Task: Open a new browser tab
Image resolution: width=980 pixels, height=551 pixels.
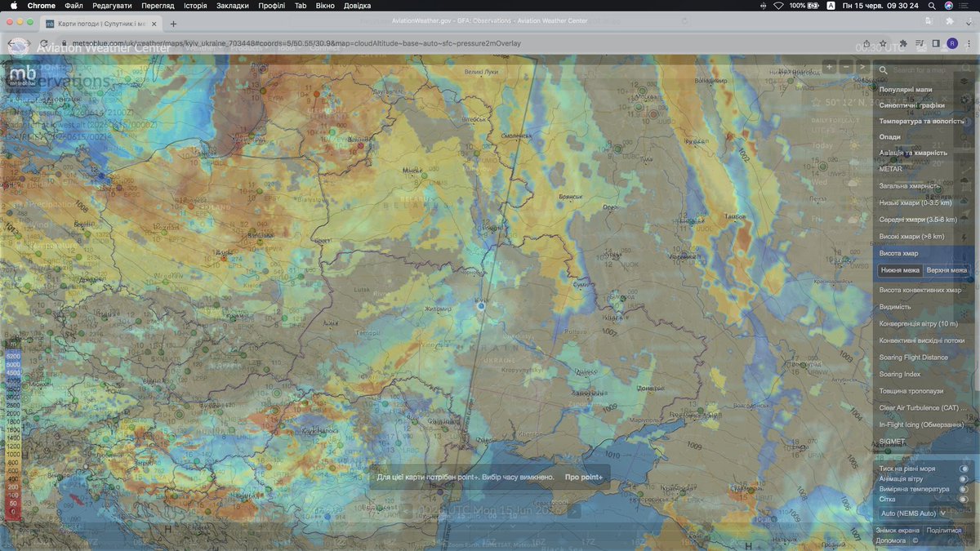Action: [173, 24]
